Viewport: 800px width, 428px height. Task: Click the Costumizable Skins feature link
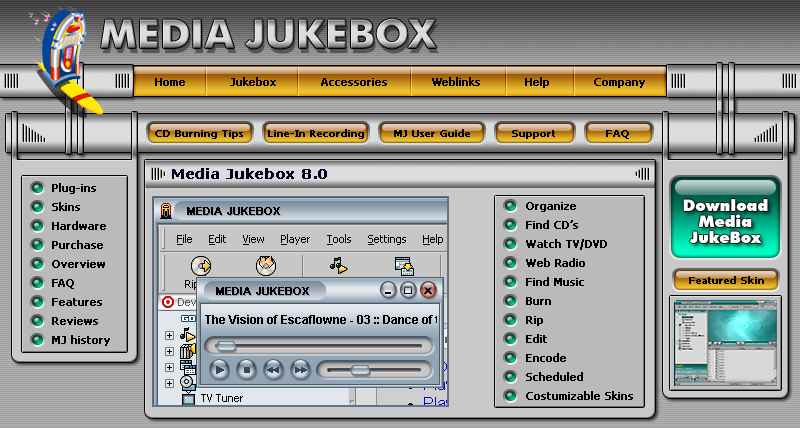(579, 396)
